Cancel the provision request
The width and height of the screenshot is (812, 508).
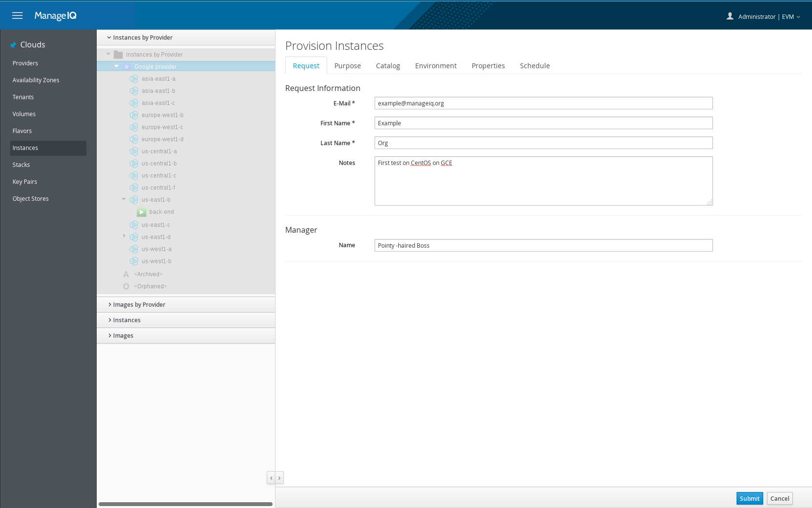780,498
